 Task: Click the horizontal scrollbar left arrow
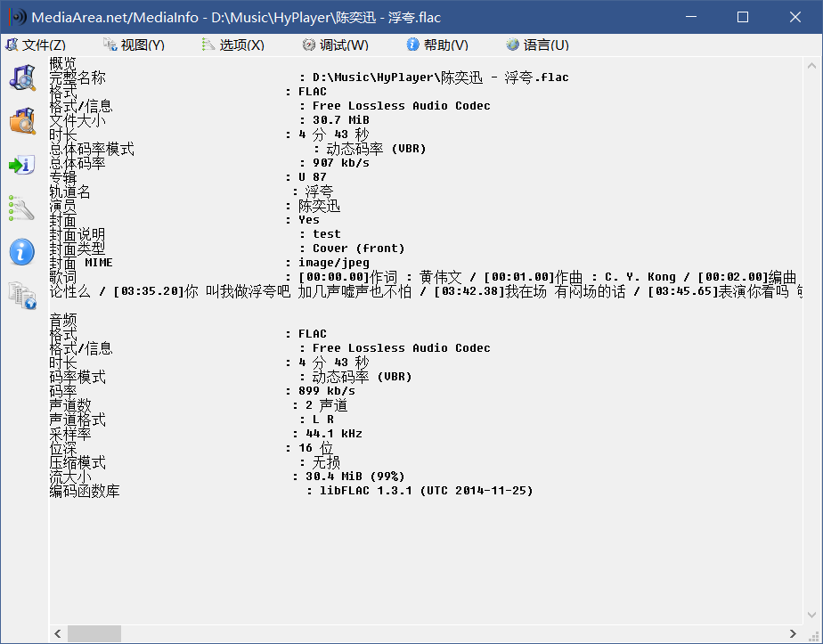point(57,632)
